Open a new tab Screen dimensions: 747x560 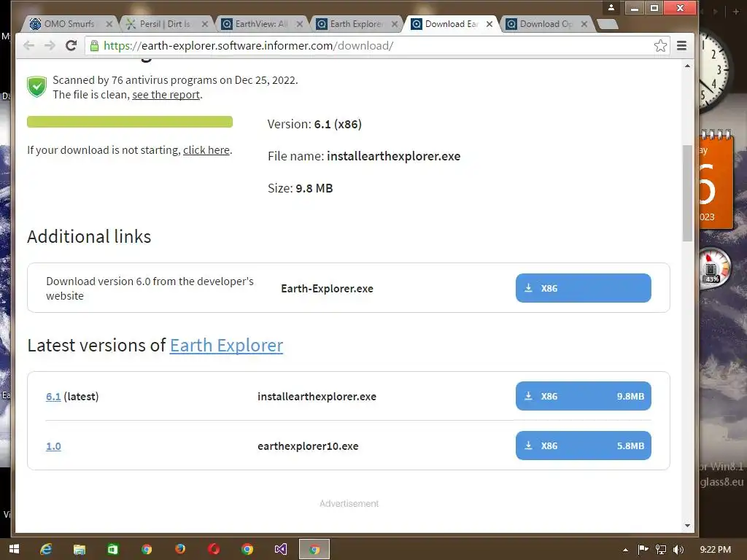coord(607,24)
